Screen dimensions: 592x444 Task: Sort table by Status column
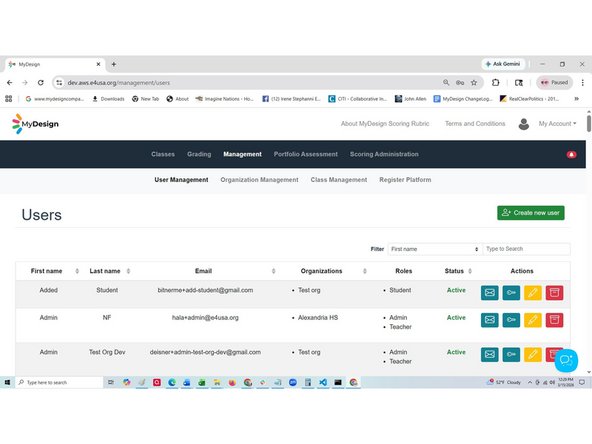point(470,271)
